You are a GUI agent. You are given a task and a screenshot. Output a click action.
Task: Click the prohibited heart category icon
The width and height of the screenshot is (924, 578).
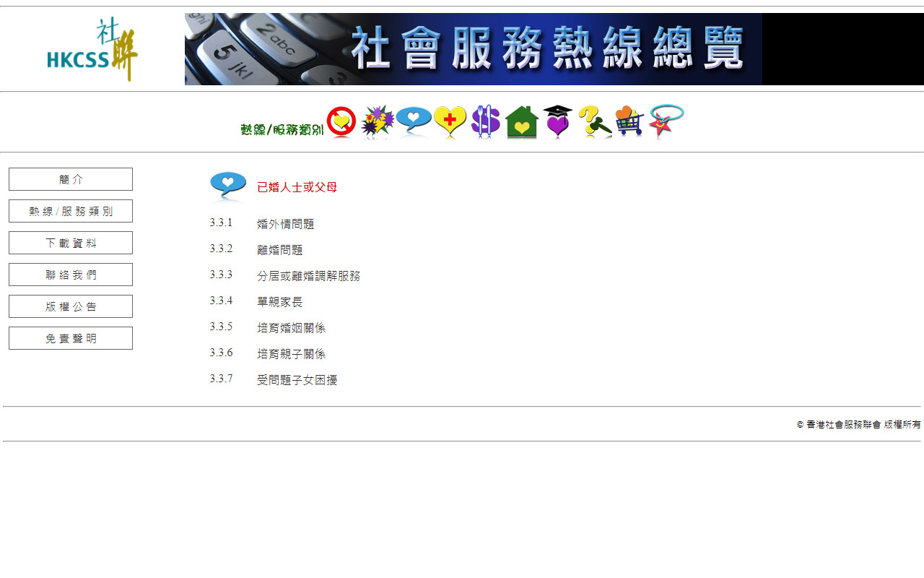341,121
